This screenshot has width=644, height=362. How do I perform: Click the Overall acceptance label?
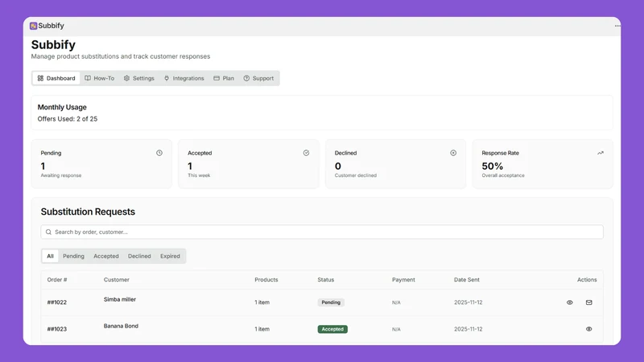click(503, 175)
